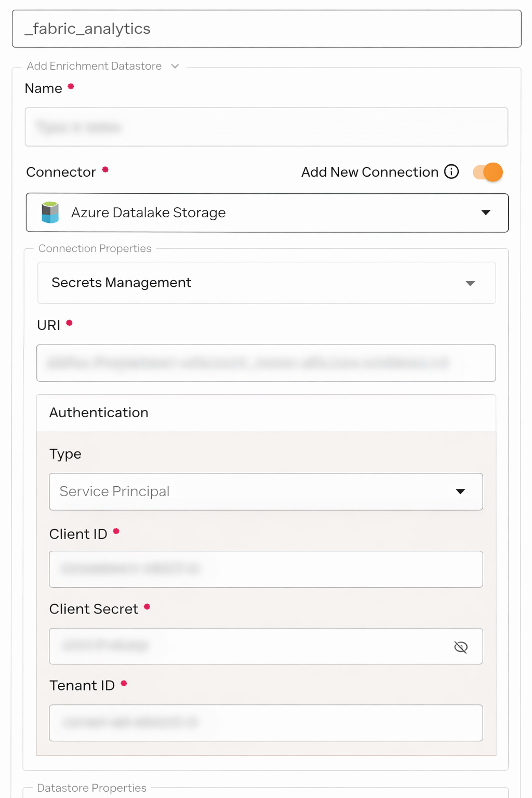Viewport: 532px width, 798px height.
Task: Click the Add New Connection label
Action: click(370, 172)
